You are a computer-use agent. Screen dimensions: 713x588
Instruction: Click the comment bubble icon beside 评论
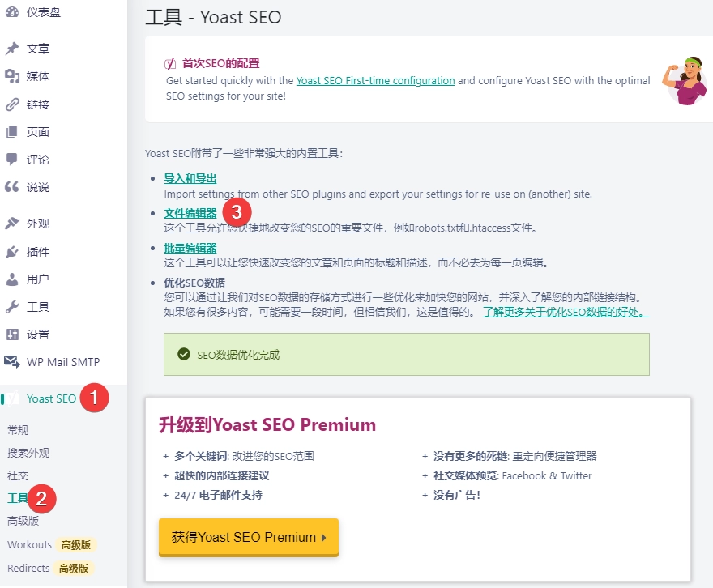pyautogui.click(x=12, y=160)
